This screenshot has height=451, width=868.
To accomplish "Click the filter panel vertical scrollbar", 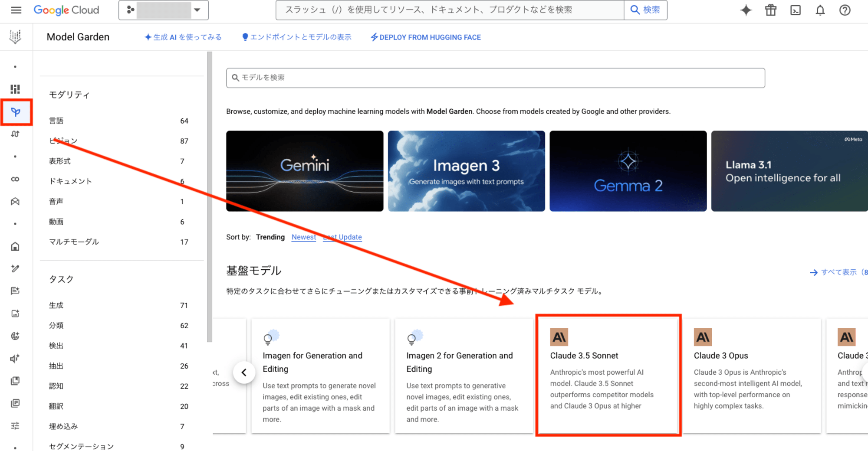I will click(x=210, y=197).
